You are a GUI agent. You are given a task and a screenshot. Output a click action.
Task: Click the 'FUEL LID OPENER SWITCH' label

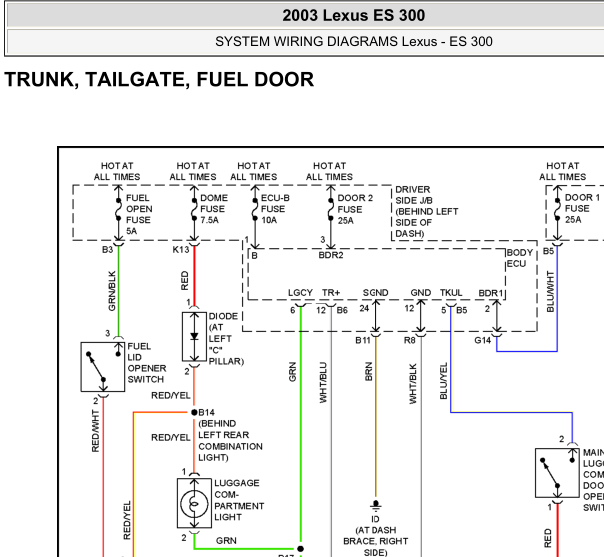tap(147, 363)
